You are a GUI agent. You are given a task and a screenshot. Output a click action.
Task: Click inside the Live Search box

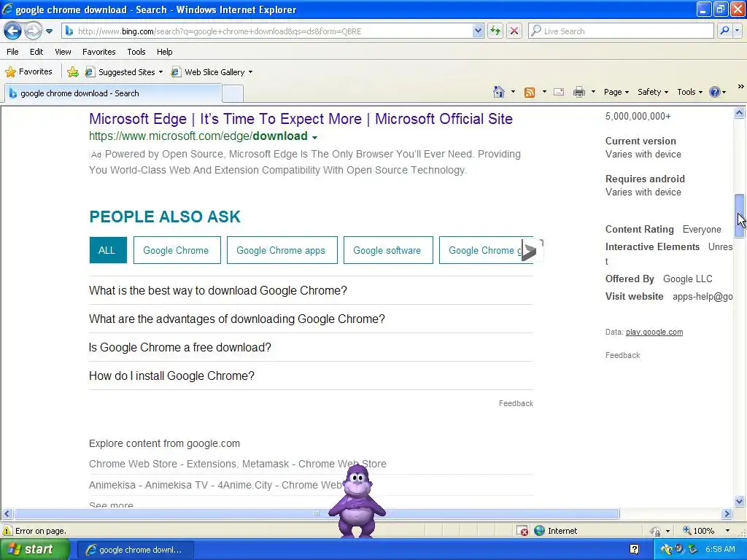(x=622, y=31)
